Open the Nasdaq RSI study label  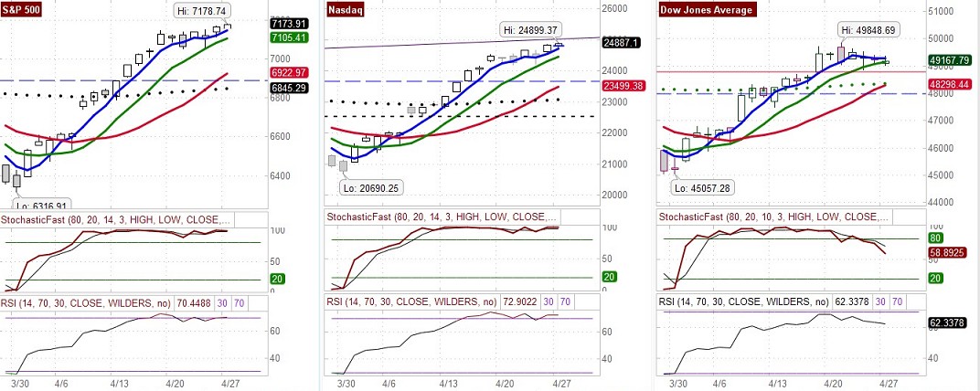tap(410, 301)
